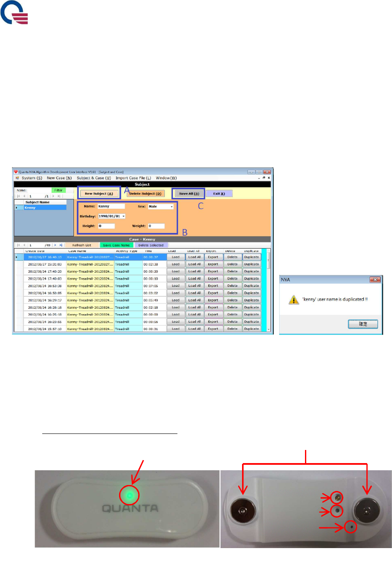Go to the first page in case navigator
The width and height of the screenshot is (392, 565).
point(19,245)
